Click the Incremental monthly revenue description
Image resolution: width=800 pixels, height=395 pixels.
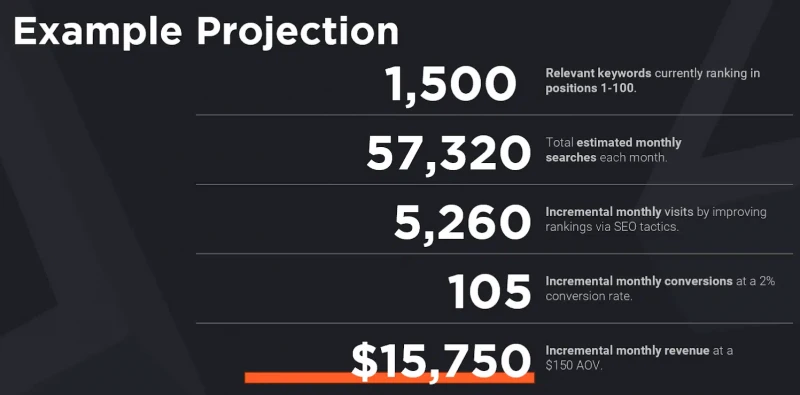[x=639, y=358]
